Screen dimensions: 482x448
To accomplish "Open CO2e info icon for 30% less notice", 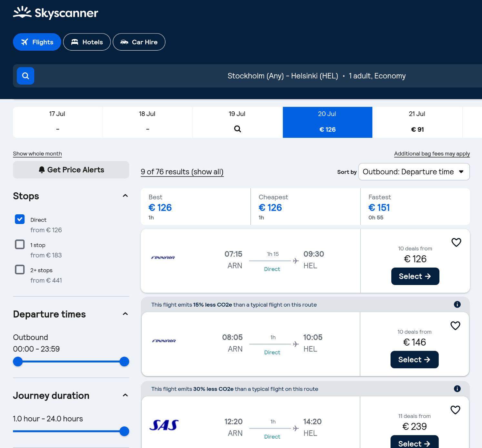I will pyautogui.click(x=457, y=389).
